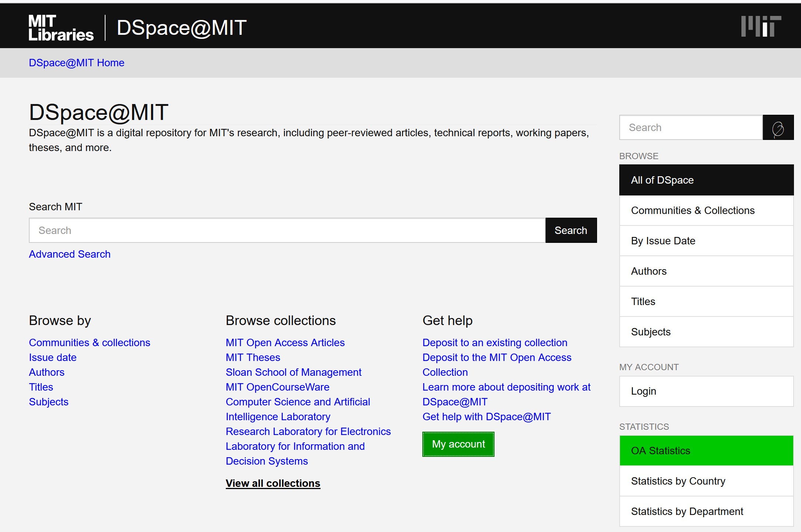
Task: Open the MIT logo in the header
Action: click(761, 26)
